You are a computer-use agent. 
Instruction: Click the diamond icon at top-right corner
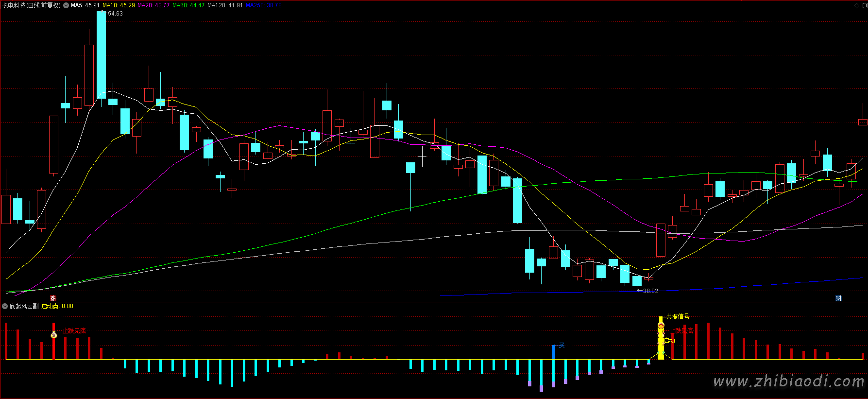coord(856,5)
